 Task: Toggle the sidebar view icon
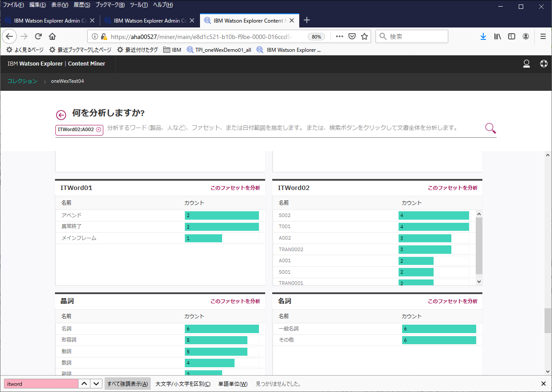(x=512, y=36)
